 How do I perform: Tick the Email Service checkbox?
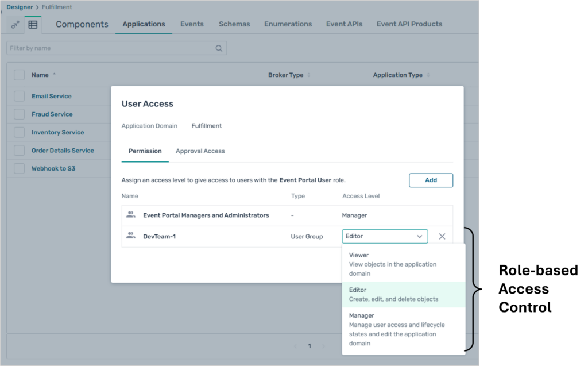point(20,96)
